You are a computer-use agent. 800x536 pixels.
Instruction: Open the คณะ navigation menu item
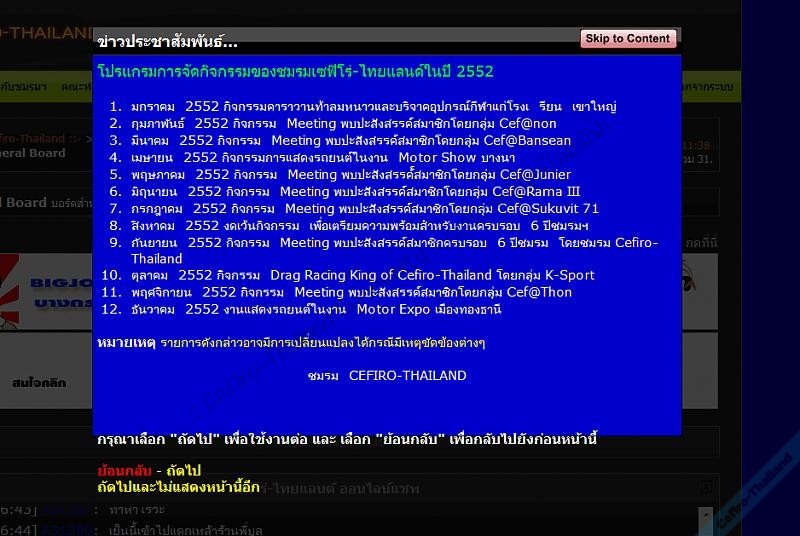pos(75,87)
